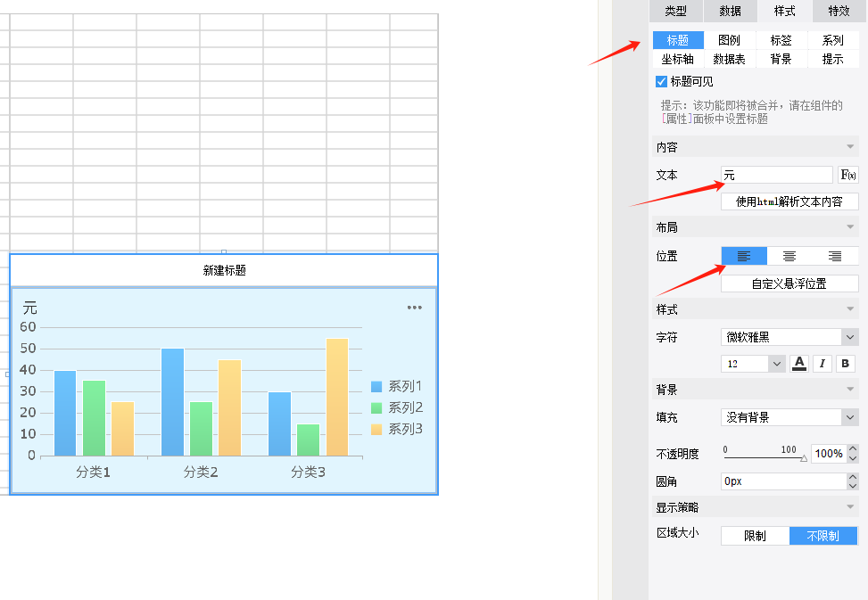The image size is (868, 600).
Task: Collapse the 布局 section
Action: 850,226
